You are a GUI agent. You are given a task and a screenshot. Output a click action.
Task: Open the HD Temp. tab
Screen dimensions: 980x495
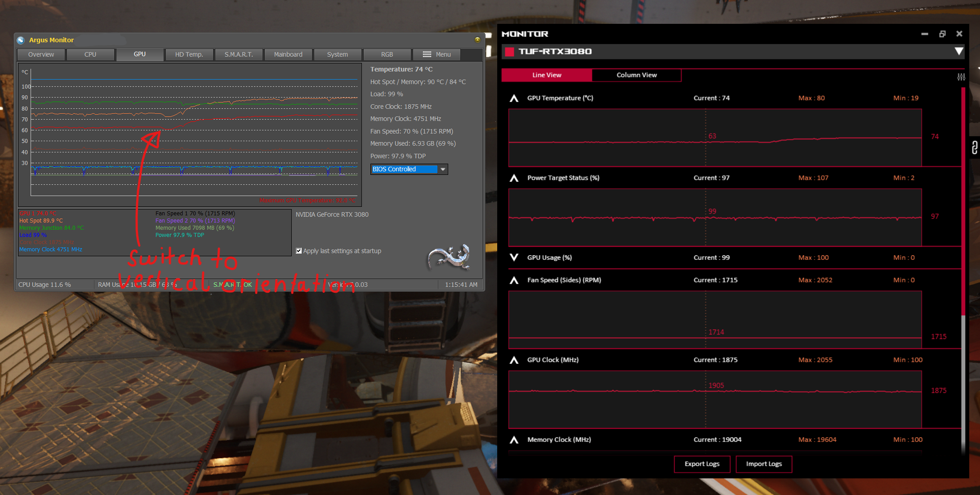pyautogui.click(x=189, y=54)
